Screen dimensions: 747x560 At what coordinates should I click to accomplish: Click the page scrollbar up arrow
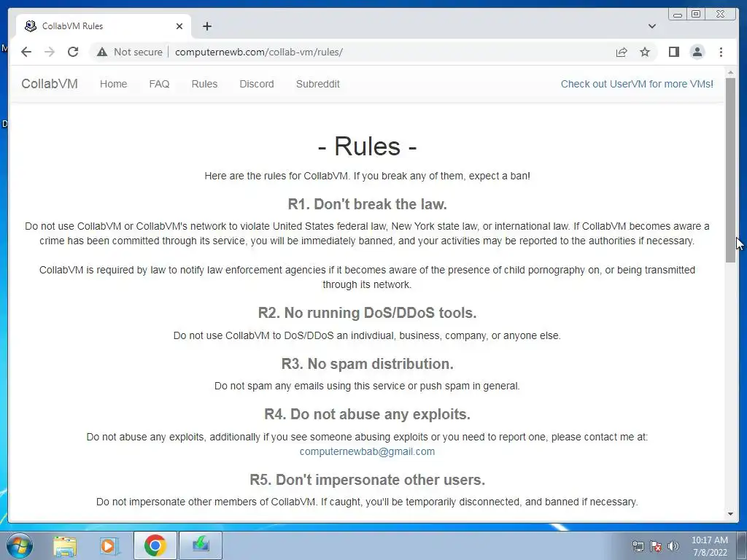[731, 72]
